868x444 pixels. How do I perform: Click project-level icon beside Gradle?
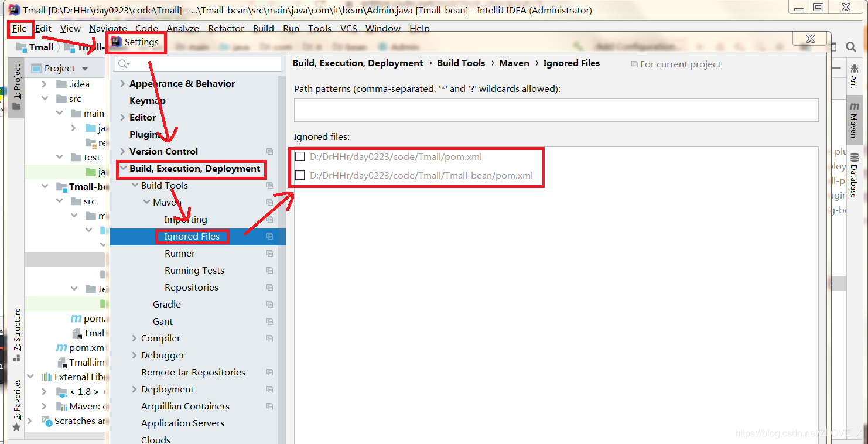click(x=269, y=305)
